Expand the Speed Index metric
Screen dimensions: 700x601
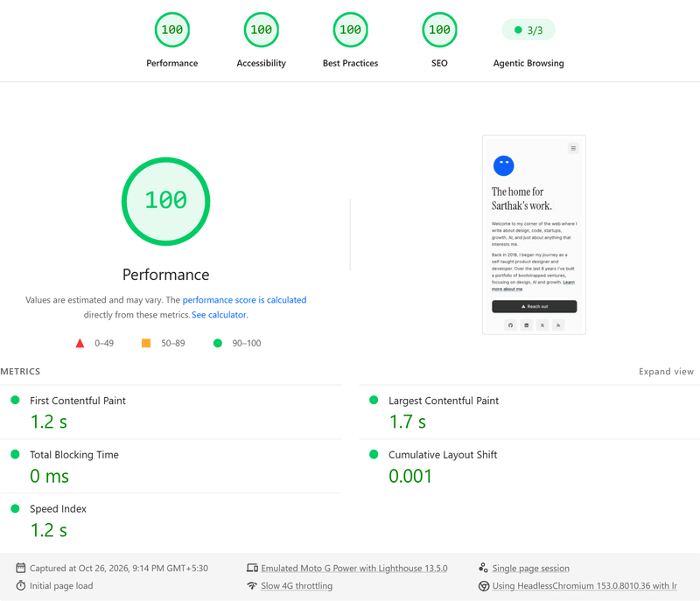(x=171, y=521)
